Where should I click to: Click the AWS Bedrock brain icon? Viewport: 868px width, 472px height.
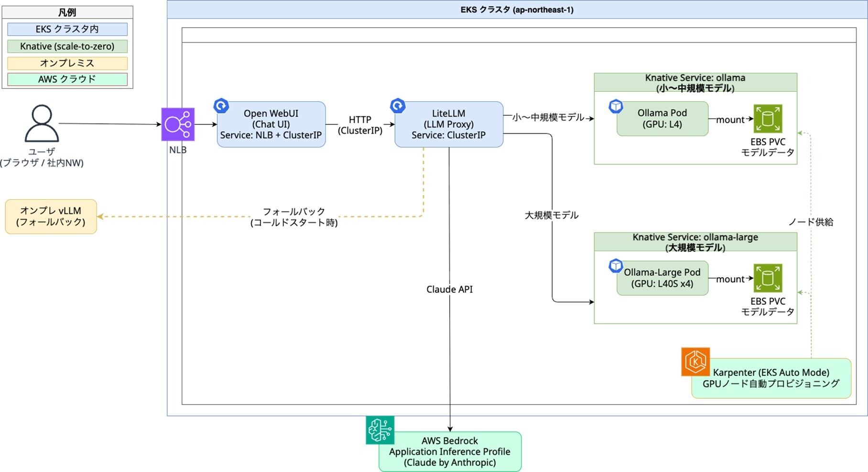(380, 430)
